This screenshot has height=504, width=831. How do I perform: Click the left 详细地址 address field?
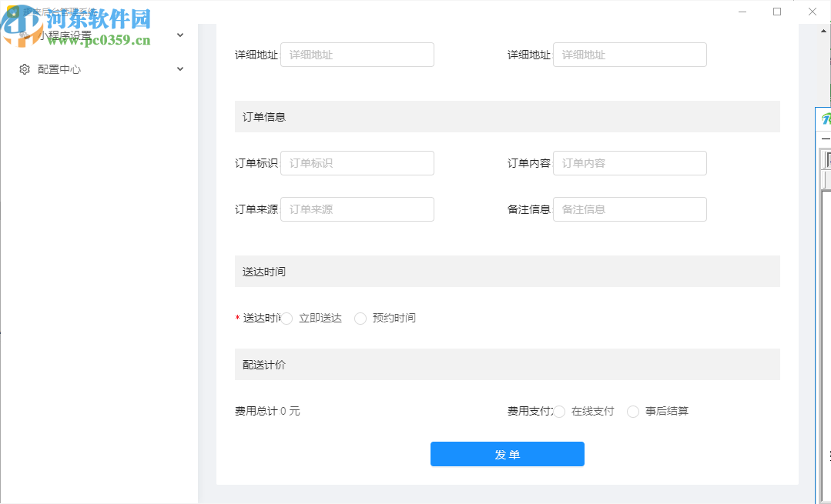click(357, 54)
